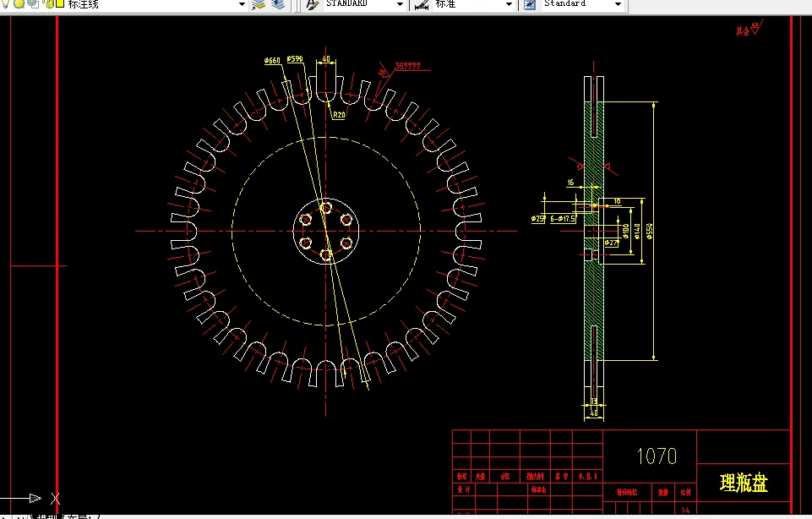Toggle layer freeze in current viewport icon

(x=33, y=3)
